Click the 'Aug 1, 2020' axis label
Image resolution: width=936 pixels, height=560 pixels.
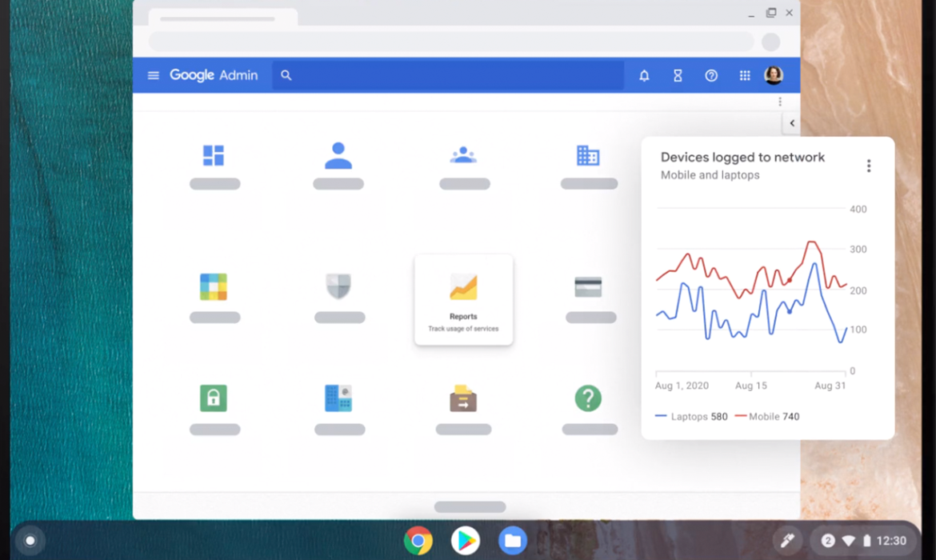pos(682,386)
